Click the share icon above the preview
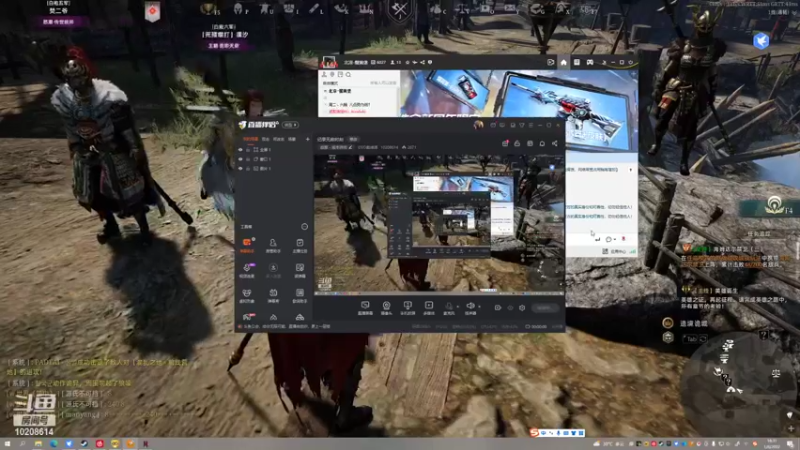 (x=555, y=143)
